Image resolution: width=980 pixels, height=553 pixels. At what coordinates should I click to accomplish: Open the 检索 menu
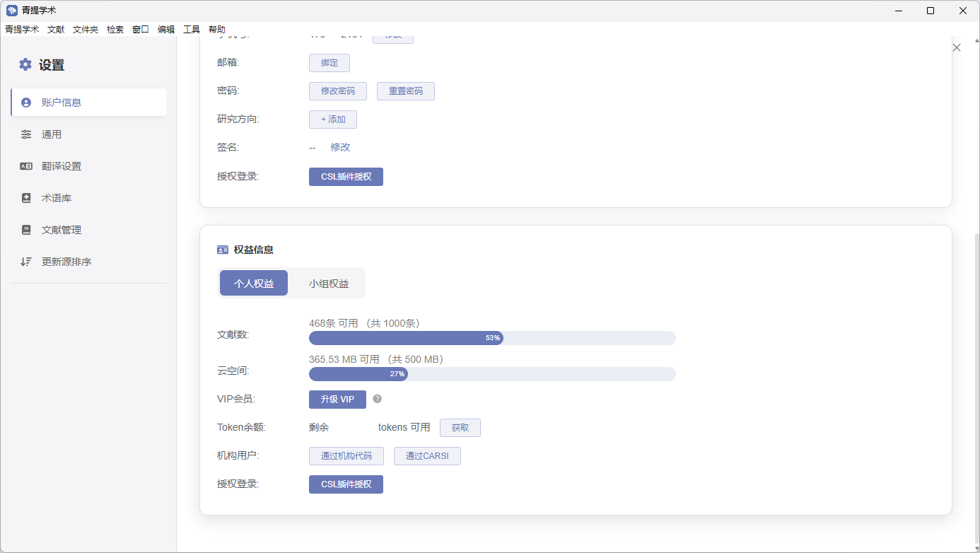(115, 29)
